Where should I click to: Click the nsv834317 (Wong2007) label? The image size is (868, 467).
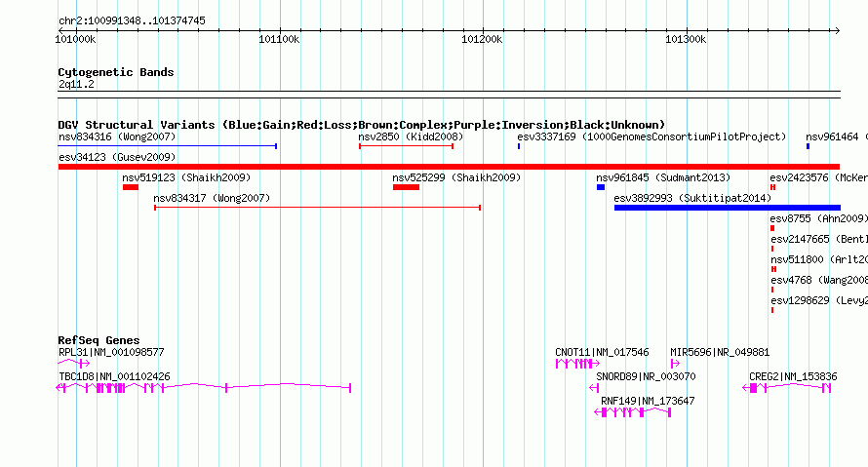212,198
